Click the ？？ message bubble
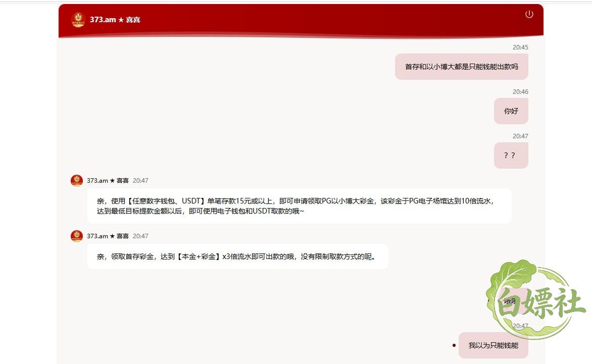Screen dimensions: 592x364 [511, 155]
